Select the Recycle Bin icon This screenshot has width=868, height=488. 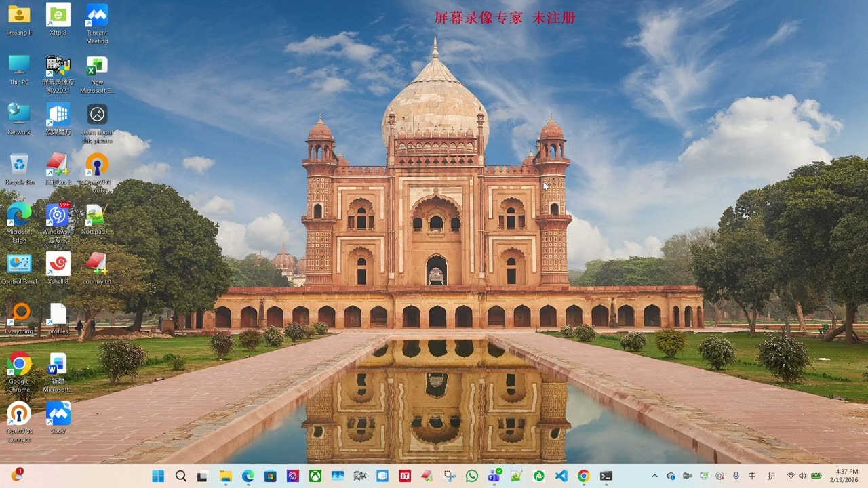pyautogui.click(x=19, y=169)
